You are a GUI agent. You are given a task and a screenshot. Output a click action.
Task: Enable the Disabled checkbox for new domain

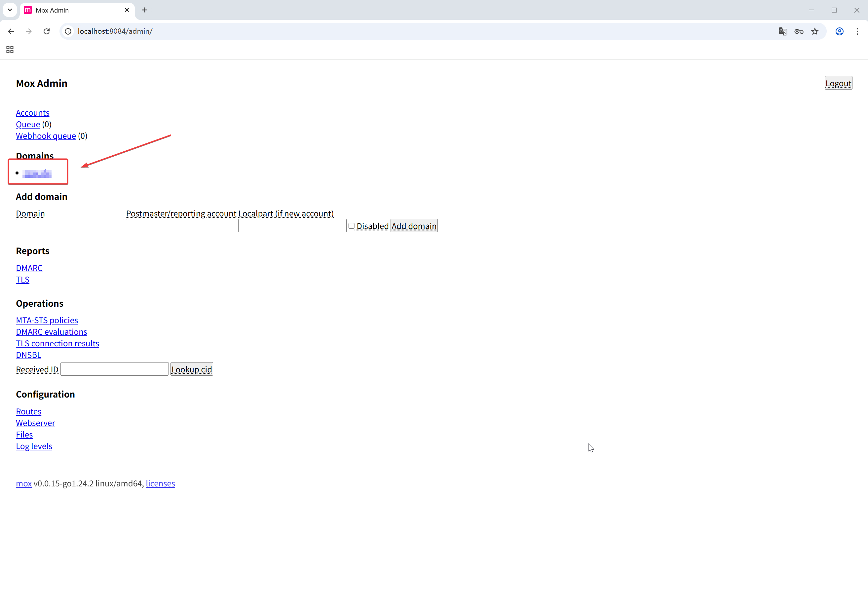tap(351, 226)
